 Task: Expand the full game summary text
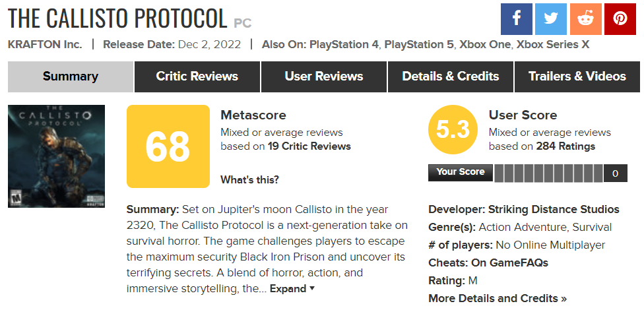pos(292,289)
